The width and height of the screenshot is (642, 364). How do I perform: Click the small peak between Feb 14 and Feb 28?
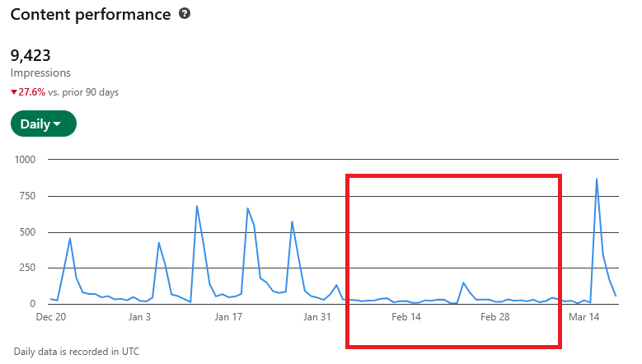point(463,282)
